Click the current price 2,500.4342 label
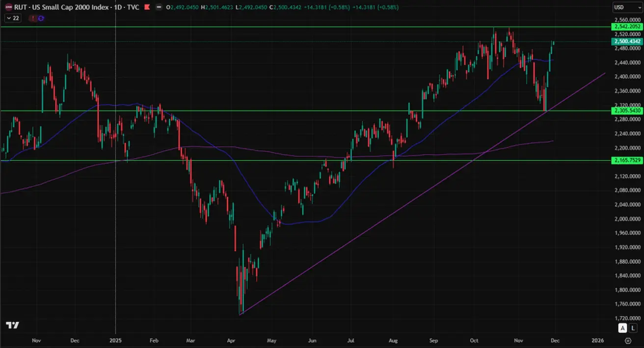Screen dimensions: 644x348 [627, 42]
